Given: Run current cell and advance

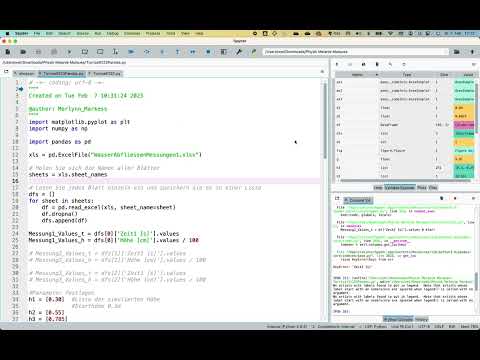Looking at the screenshot, I should point(100,52).
